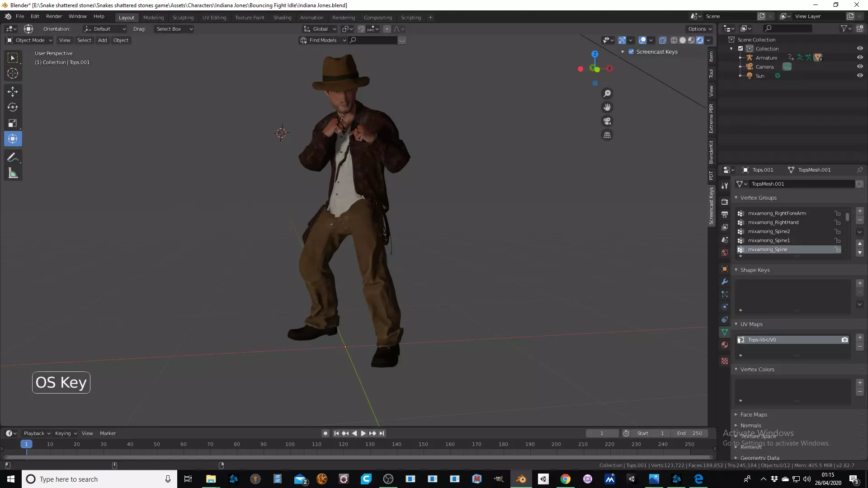Click the pan view hand icon
The image size is (868, 488).
tap(607, 107)
